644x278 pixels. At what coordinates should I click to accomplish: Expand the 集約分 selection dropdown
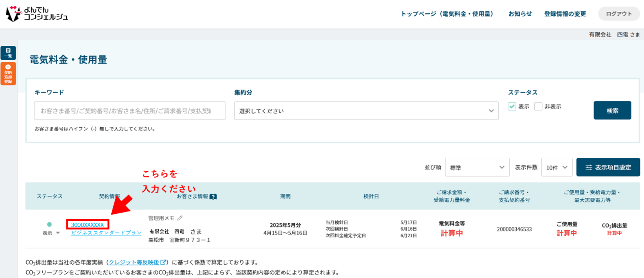366,111
